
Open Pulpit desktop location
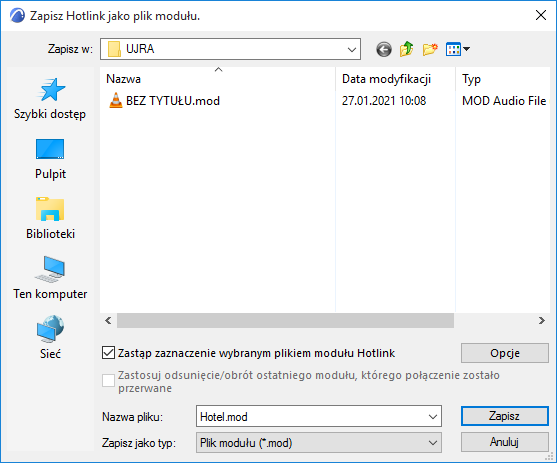[50, 159]
